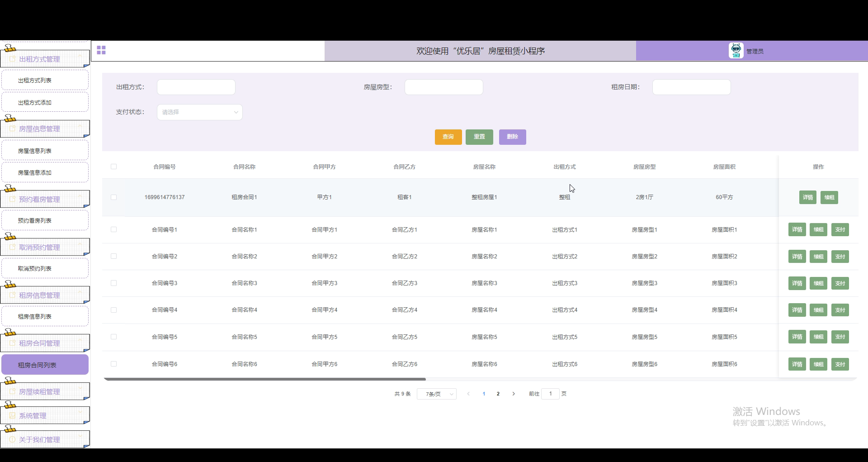Go to previous page arrow
This screenshot has width=868, height=462.
pos(468,394)
